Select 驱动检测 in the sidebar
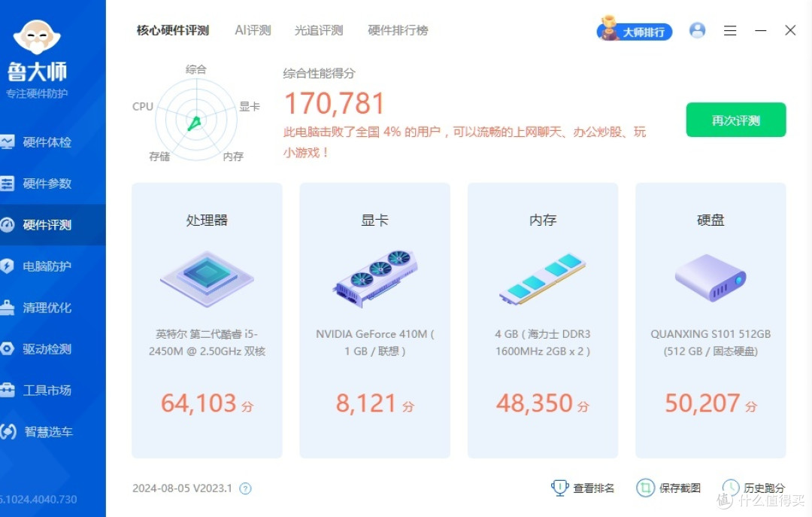 47,349
